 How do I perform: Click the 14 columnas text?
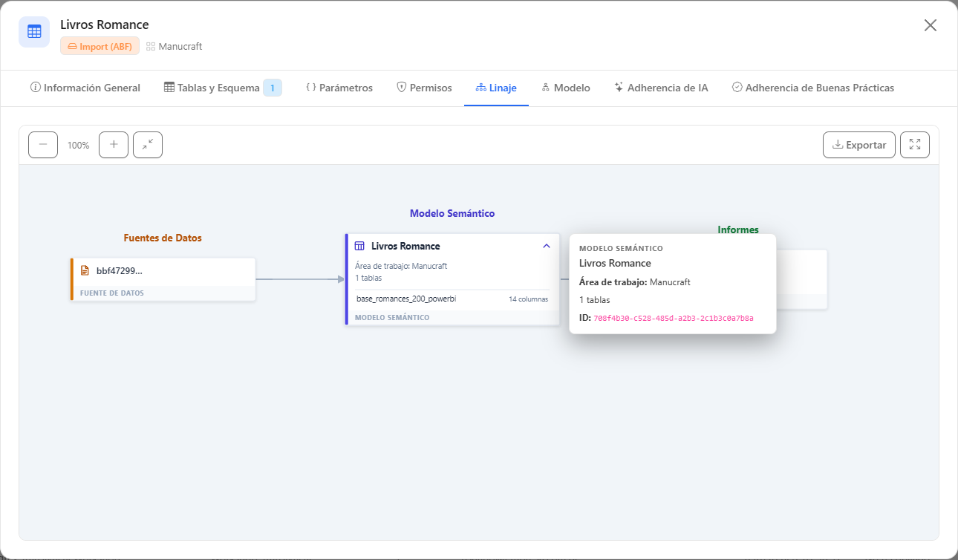[529, 299]
